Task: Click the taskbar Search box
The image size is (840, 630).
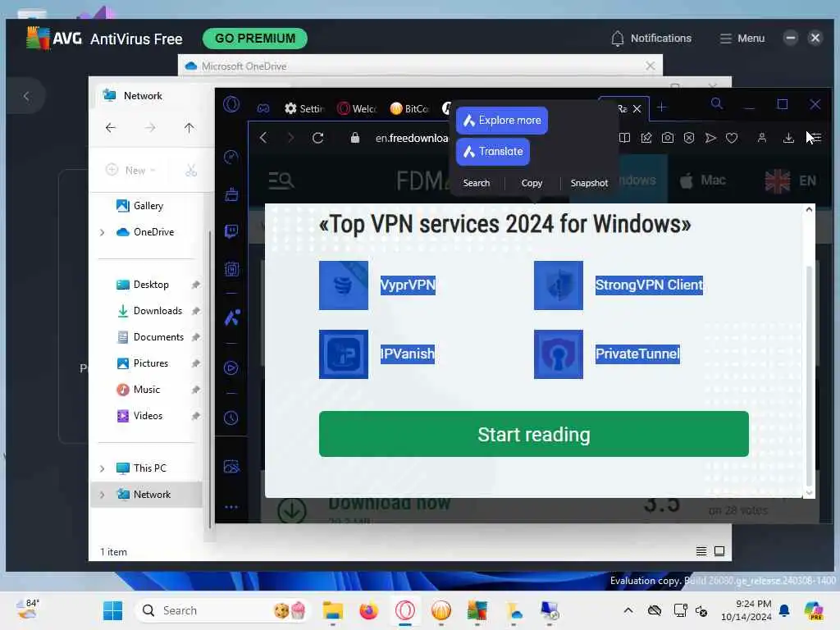Action: [x=224, y=610]
